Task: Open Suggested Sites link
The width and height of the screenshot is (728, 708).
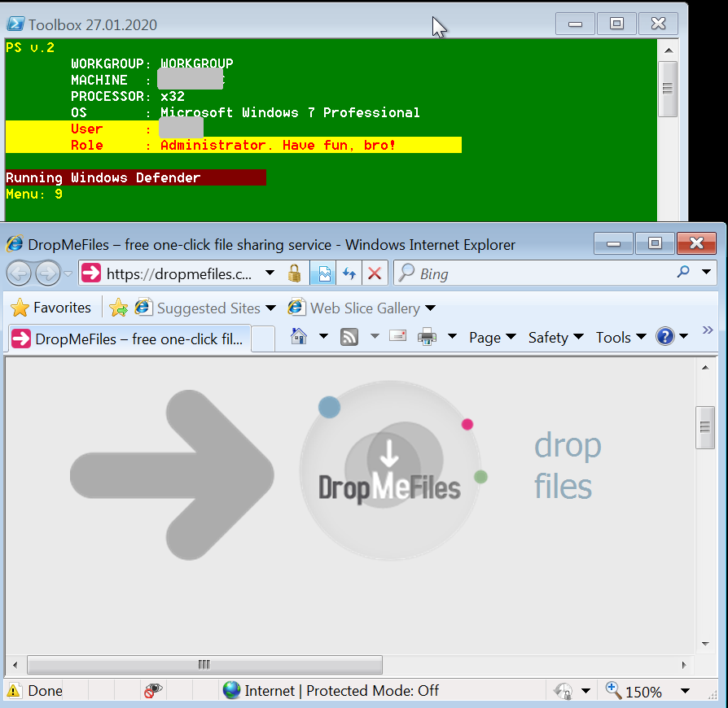Action: pyautogui.click(x=197, y=308)
